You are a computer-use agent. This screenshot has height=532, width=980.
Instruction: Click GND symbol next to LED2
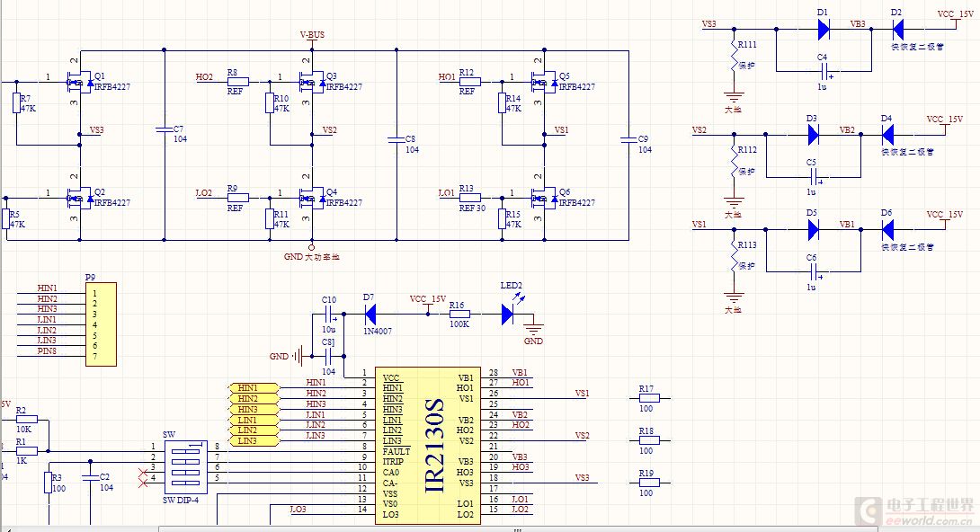[533, 326]
